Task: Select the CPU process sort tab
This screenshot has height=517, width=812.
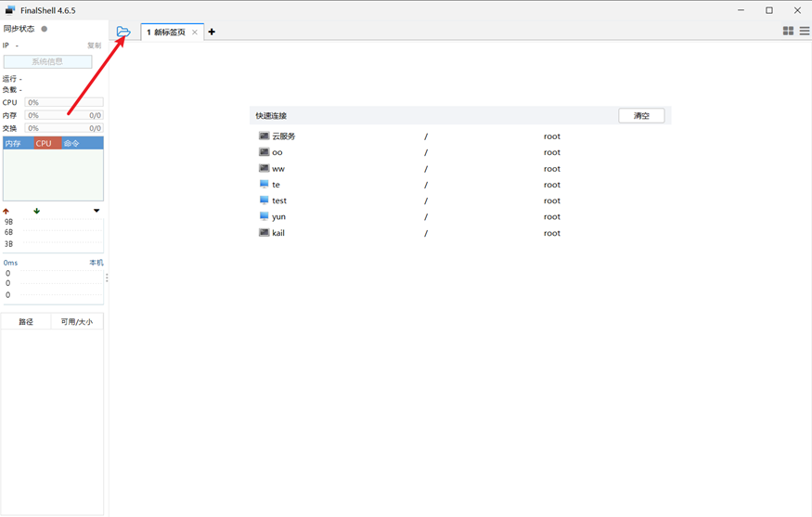Action: click(x=44, y=144)
